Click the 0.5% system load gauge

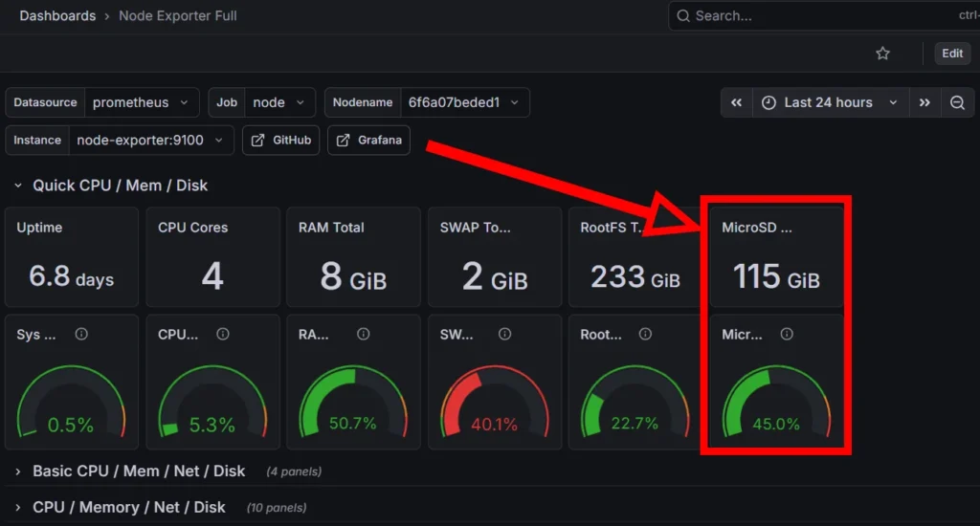pyautogui.click(x=71, y=402)
